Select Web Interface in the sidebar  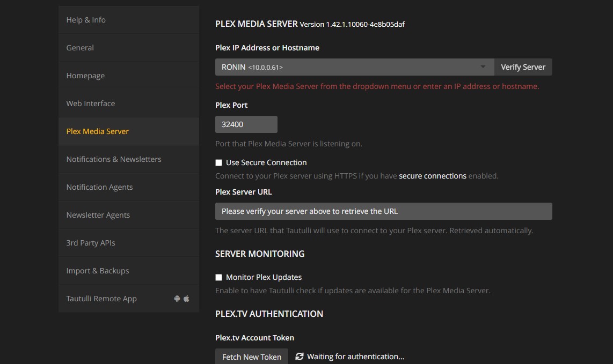point(129,103)
